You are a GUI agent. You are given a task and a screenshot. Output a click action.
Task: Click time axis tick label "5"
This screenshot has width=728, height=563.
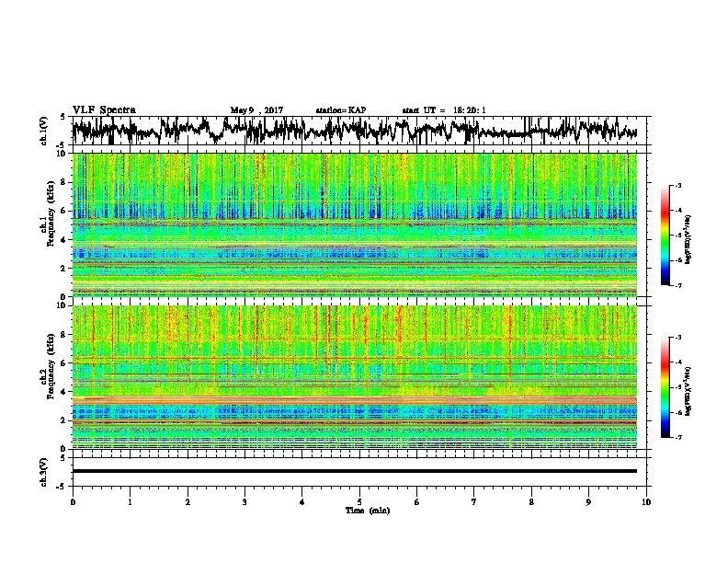359,502
